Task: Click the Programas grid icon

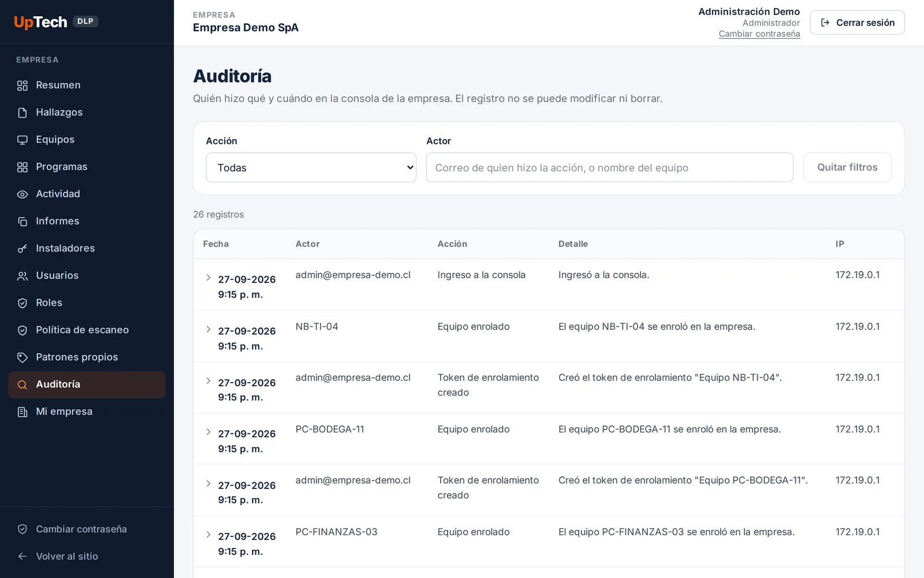Action: [23, 167]
